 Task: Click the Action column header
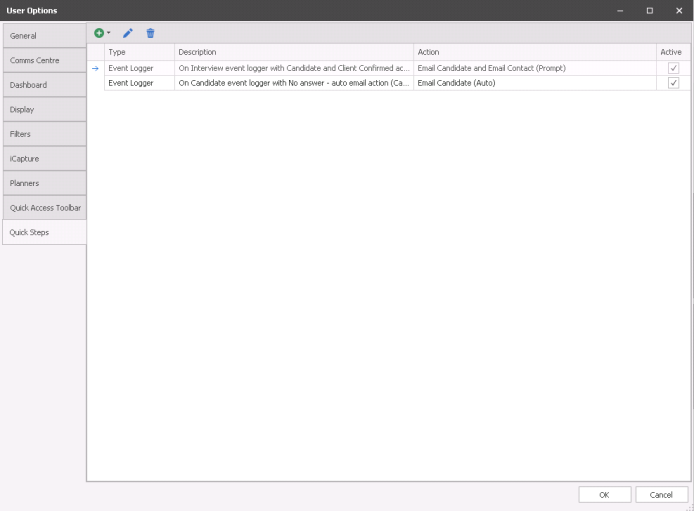[x=534, y=52]
